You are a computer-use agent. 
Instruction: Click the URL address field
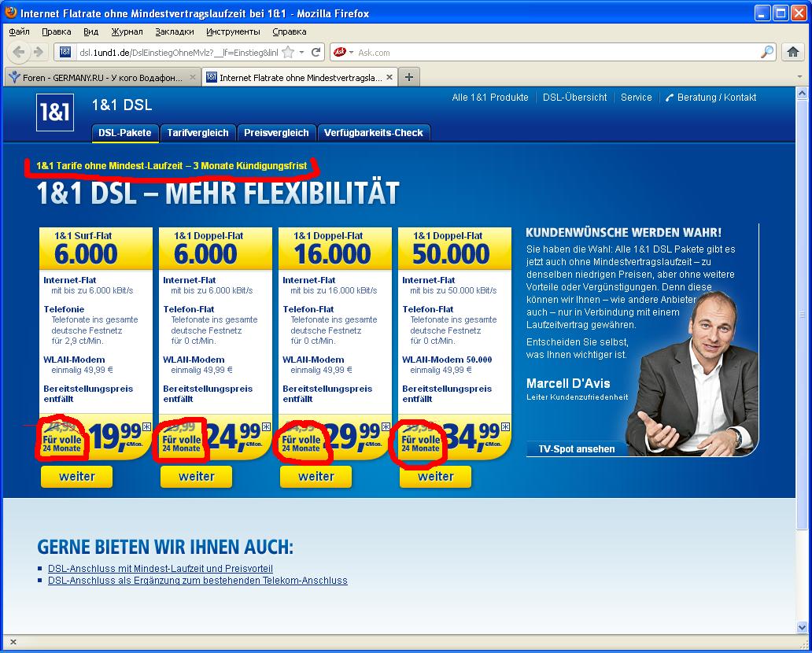tap(179, 52)
